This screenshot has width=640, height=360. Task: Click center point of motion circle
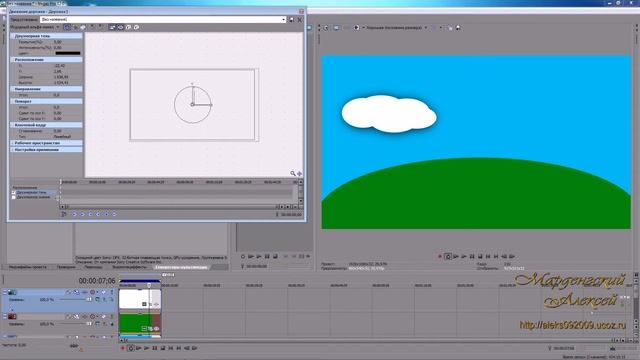point(192,104)
